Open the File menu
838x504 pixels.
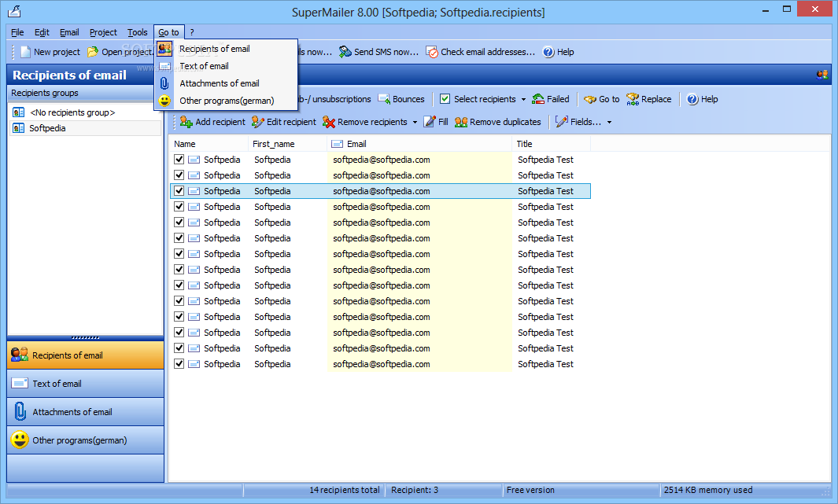(x=17, y=32)
